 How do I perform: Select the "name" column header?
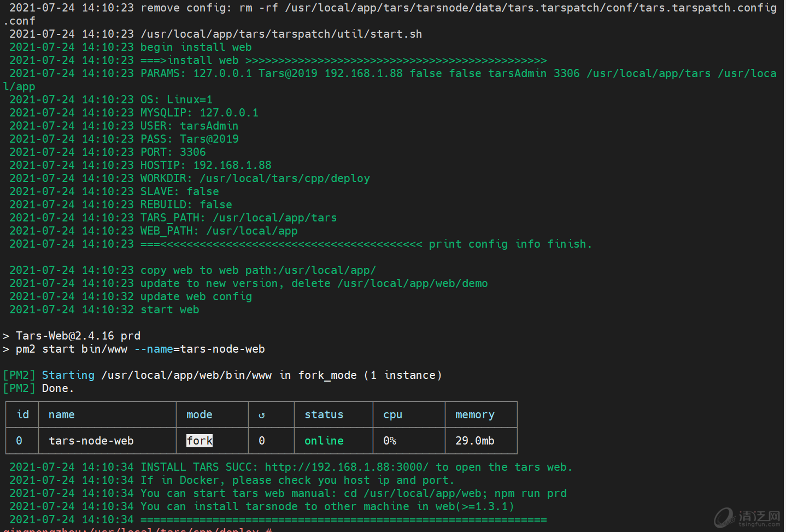click(61, 415)
